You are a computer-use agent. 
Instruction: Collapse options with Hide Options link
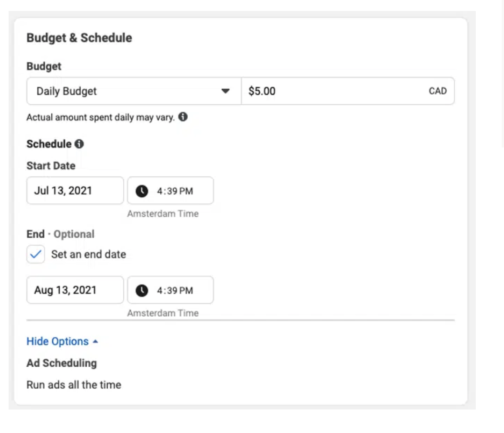(x=58, y=341)
